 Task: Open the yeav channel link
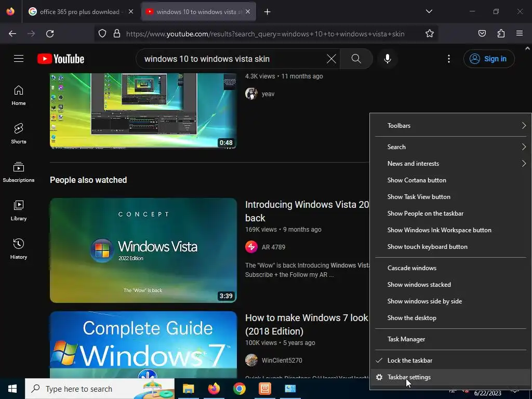[268, 94]
